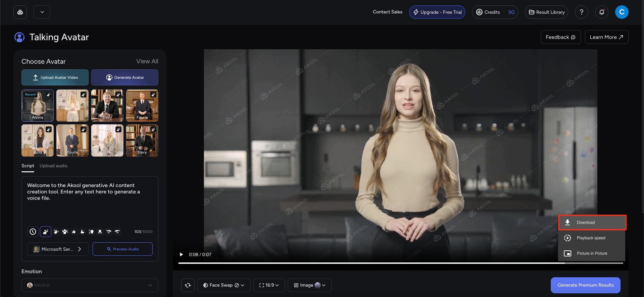644x297 pixels.
Task: Choose Playback speed from the video menu
Action: [x=592, y=238]
